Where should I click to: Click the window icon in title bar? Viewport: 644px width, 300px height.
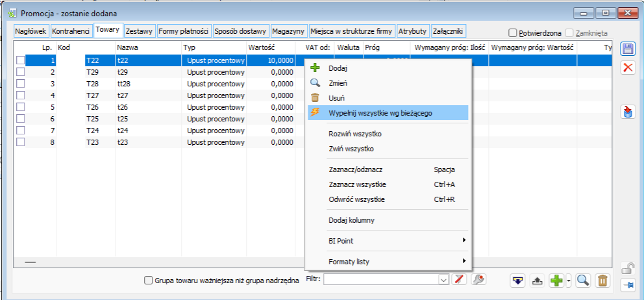[12, 13]
